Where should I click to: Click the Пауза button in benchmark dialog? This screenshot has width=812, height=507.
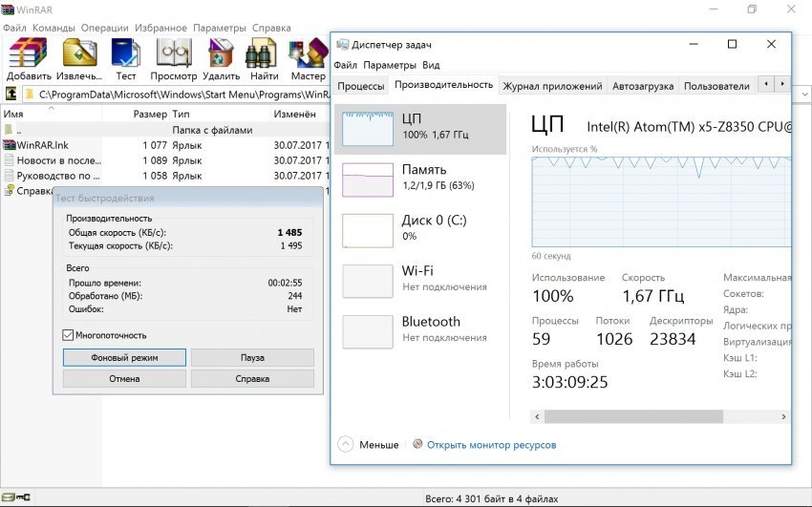252,357
